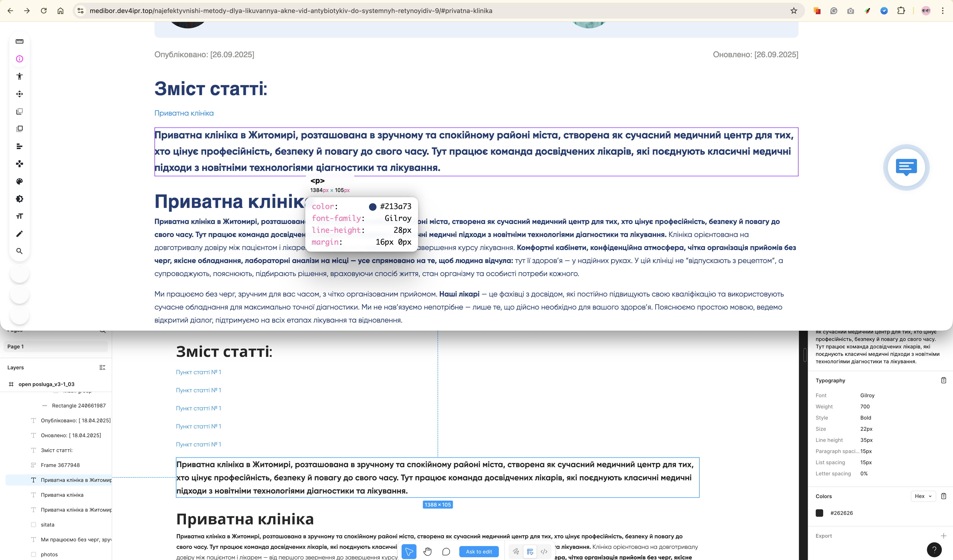Click the #262626 color swatch
Viewport: 953px width, 560px height.
[x=819, y=513]
